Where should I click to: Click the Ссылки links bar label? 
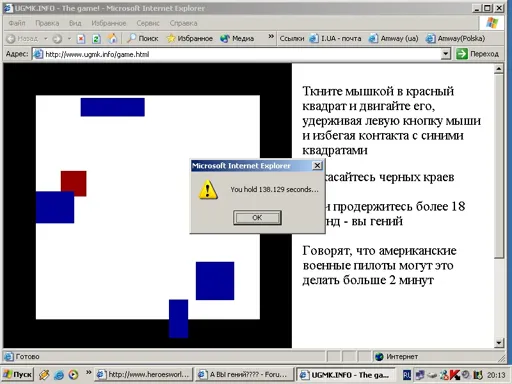(x=292, y=39)
